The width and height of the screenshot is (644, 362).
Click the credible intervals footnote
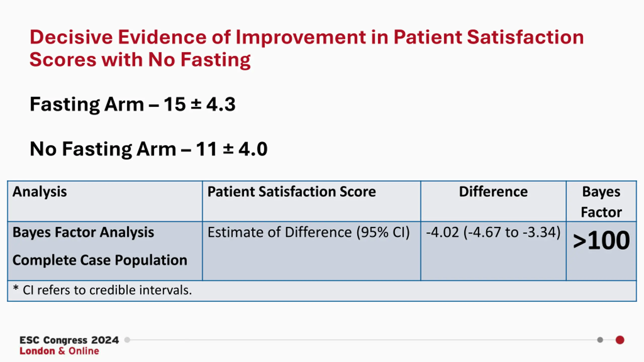(102, 290)
